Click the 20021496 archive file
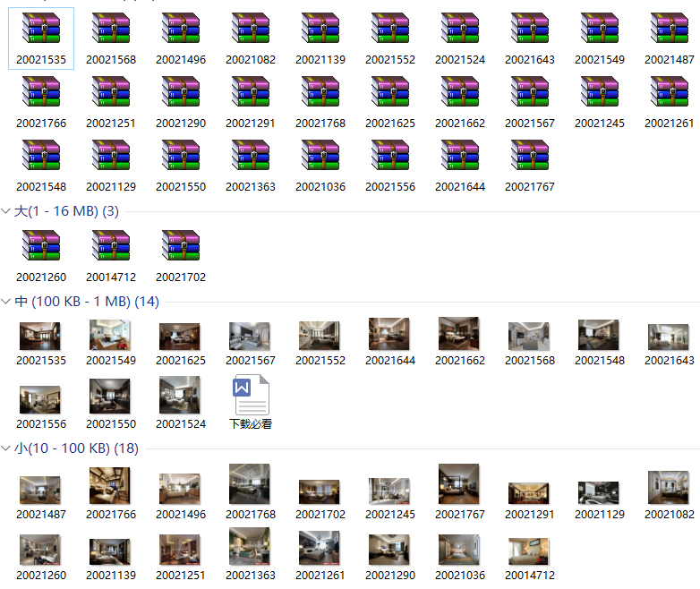 (181, 28)
